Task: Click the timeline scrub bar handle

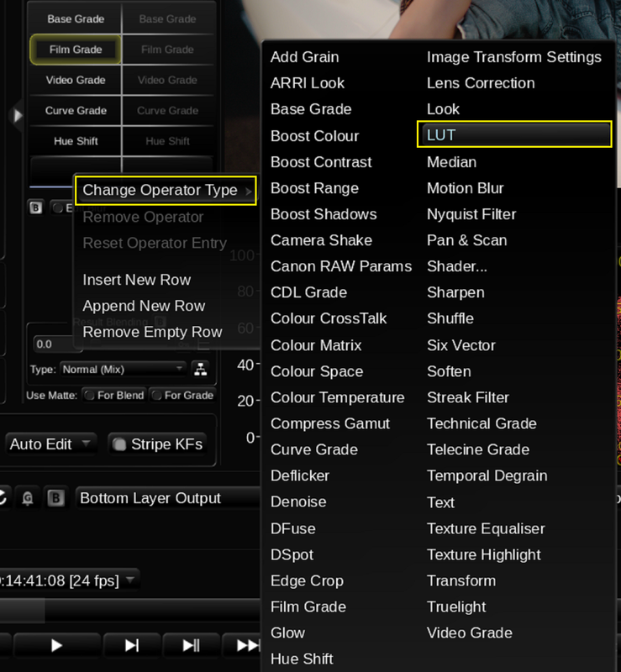Action: click(23, 611)
